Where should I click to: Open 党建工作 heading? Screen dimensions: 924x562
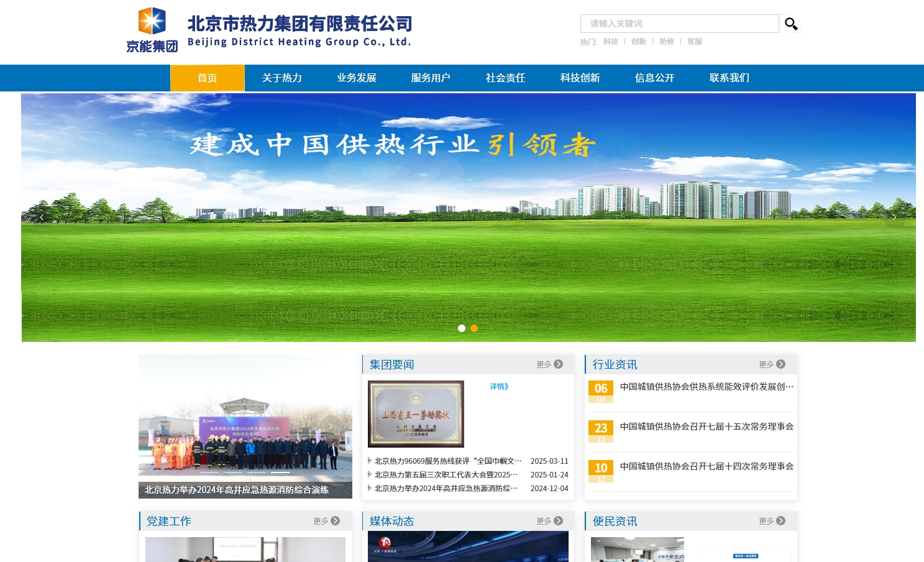pyautogui.click(x=168, y=522)
